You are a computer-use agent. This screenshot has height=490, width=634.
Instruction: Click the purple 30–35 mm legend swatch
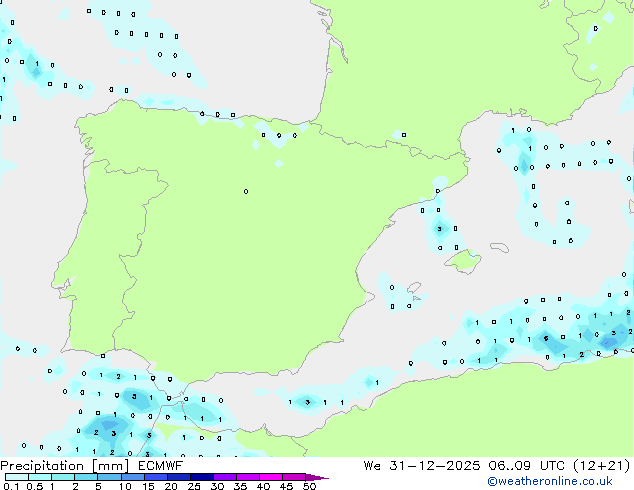tap(225, 477)
